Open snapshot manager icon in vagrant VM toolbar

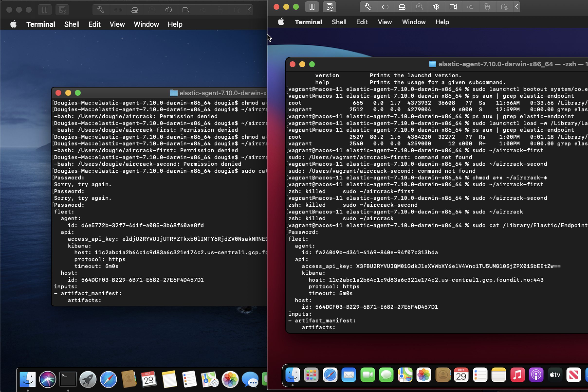tap(330, 7)
